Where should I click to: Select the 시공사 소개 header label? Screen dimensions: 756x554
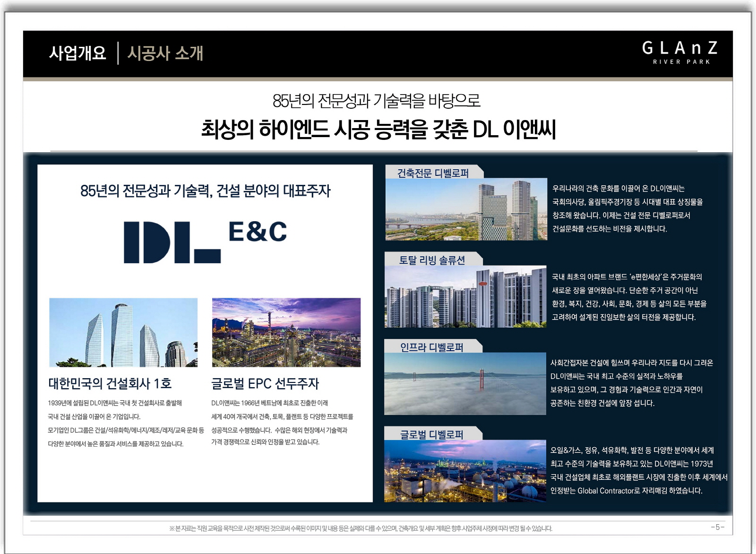pos(165,53)
